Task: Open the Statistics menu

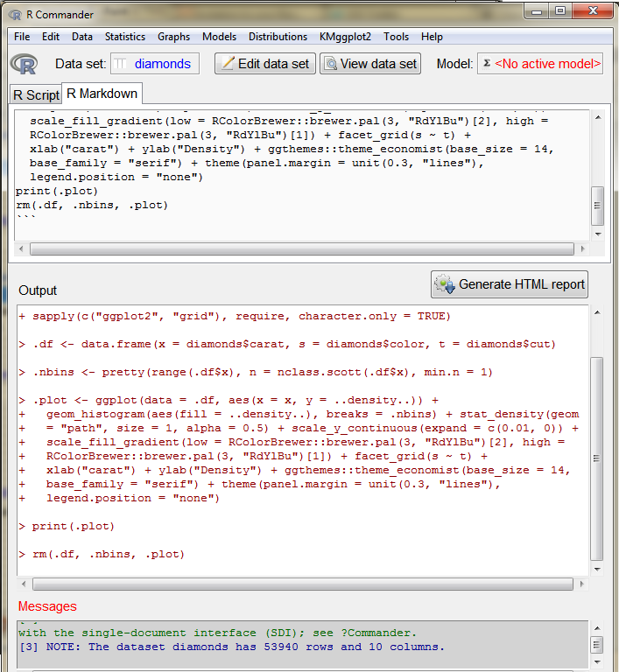Action: [x=125, y=37]
